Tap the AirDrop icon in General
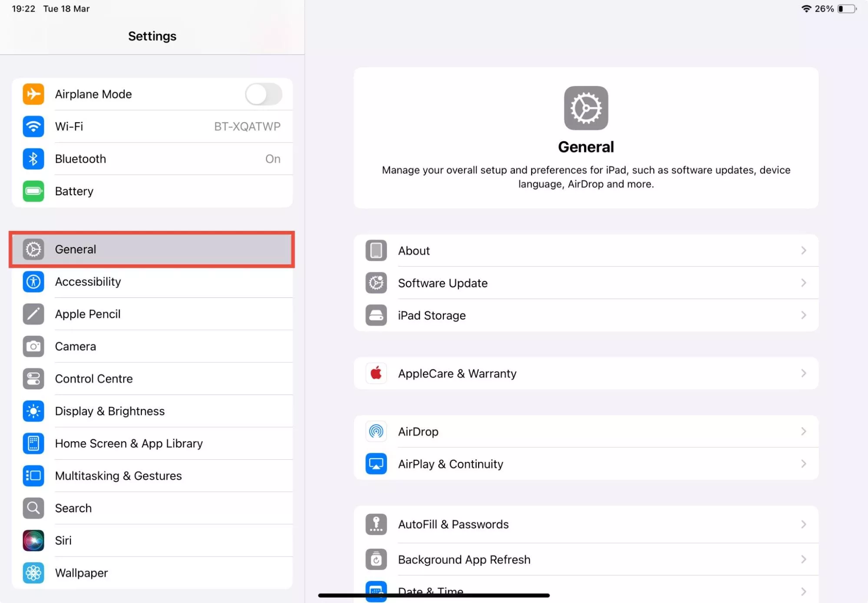 (376, 432)
